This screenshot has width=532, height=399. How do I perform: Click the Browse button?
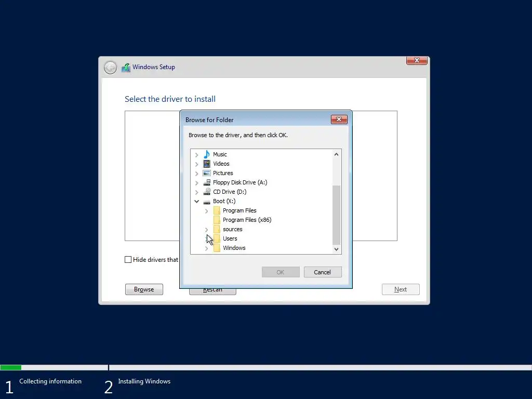pos(144,289)
